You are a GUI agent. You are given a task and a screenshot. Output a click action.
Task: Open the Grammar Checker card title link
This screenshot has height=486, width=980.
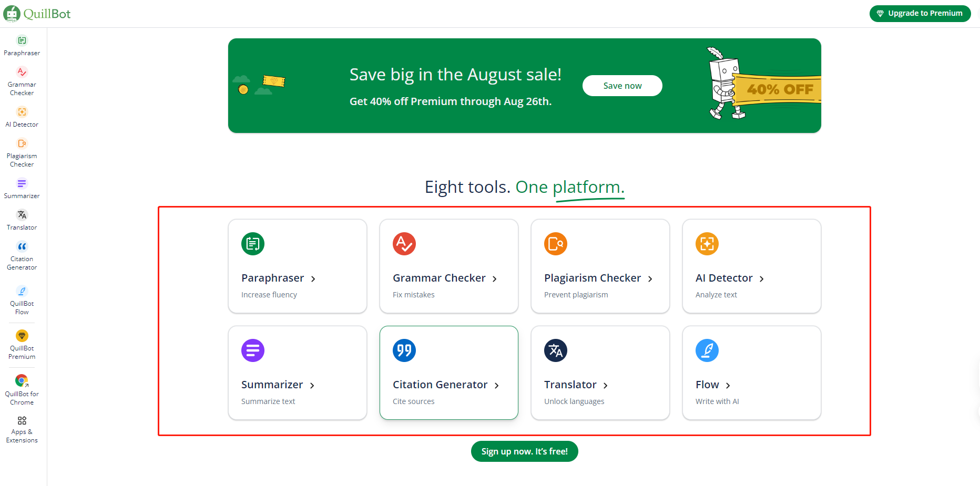coord(439,278)
